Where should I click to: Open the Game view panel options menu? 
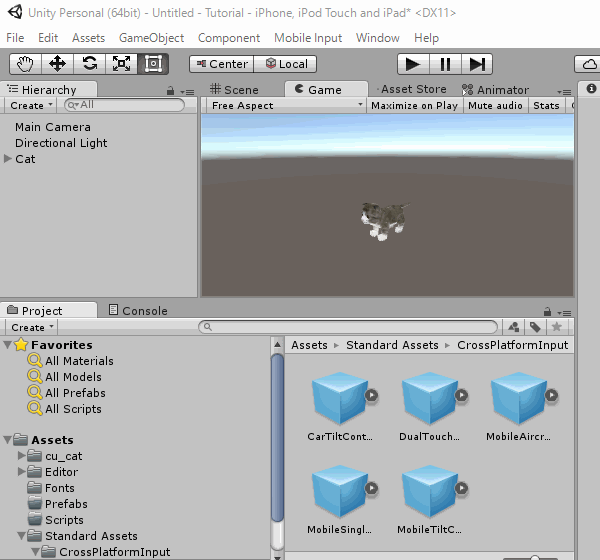pyautogui.click(x=564, y=92)
